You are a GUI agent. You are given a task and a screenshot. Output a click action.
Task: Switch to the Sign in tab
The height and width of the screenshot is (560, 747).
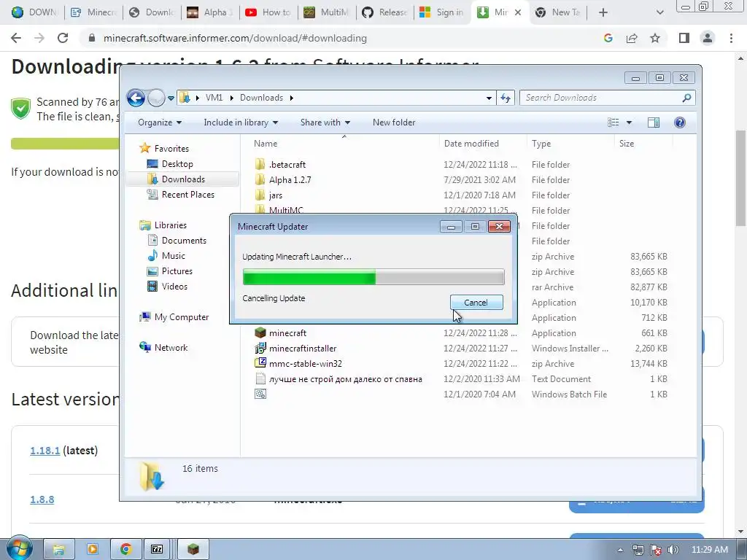click(x=443, y=12)
